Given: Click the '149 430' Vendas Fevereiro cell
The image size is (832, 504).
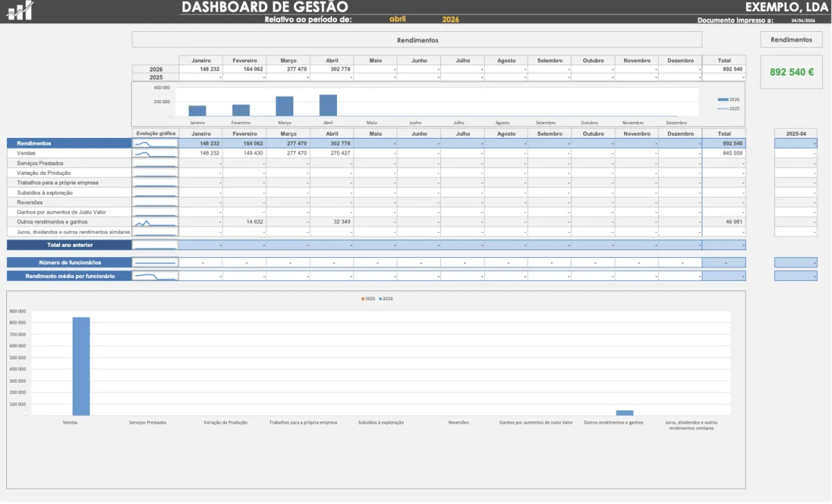Looking at the screenshot, I should (x=245, y=153).
